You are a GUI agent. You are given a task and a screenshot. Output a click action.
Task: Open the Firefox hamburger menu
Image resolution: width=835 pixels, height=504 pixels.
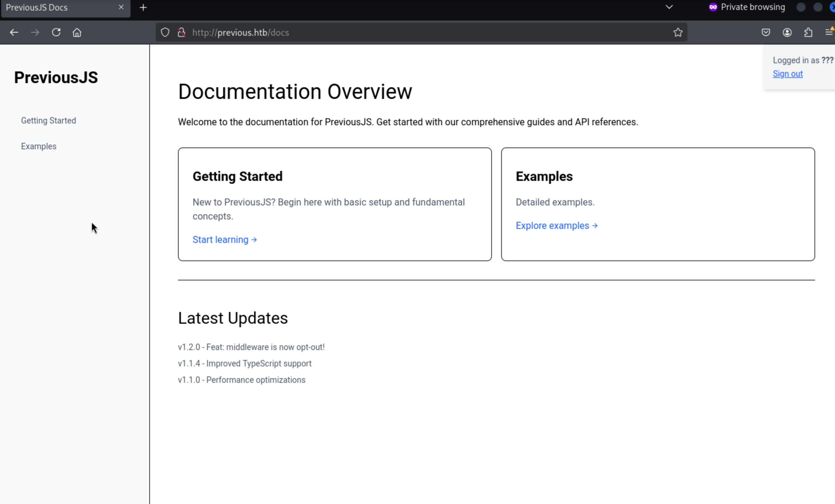click(829, 32)
